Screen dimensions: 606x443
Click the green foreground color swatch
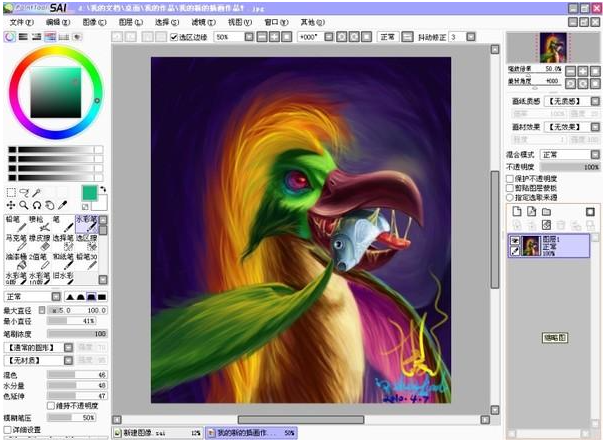point(89,190)
